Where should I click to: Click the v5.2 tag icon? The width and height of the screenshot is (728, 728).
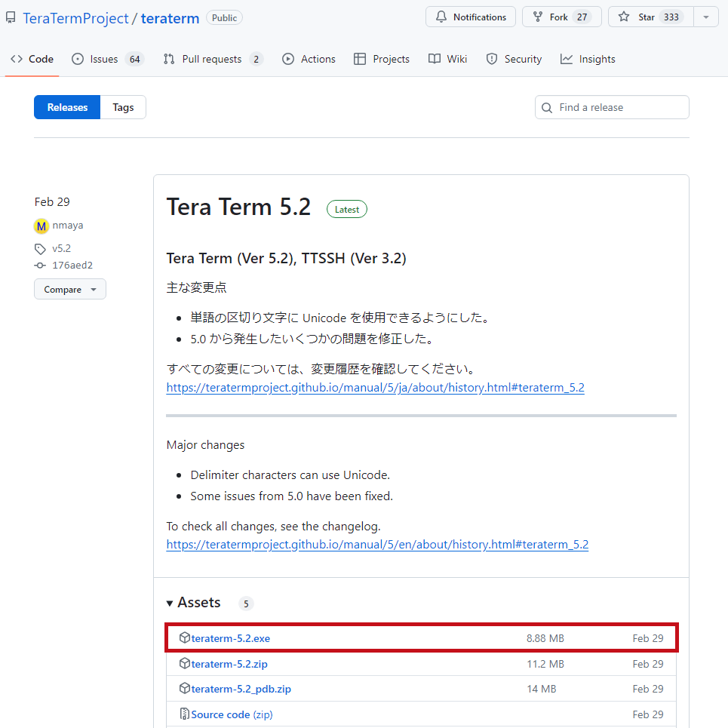(x=41, y=249)
